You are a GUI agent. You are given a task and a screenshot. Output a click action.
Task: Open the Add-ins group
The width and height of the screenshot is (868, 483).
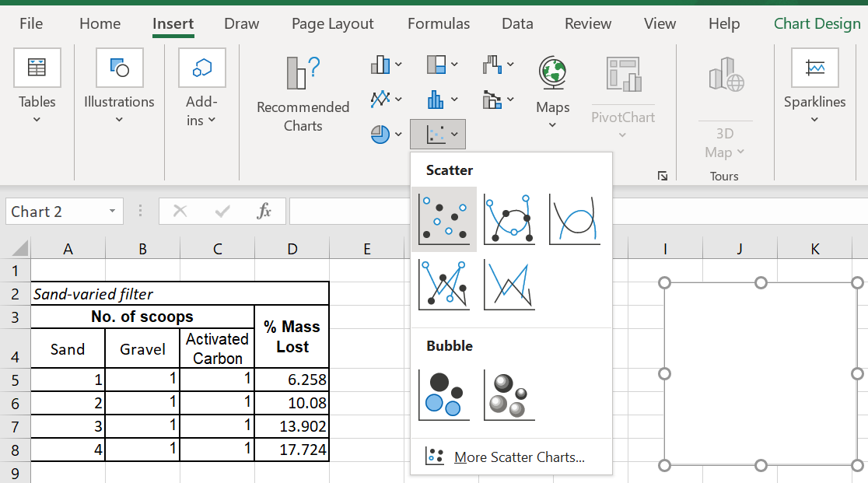201,87
